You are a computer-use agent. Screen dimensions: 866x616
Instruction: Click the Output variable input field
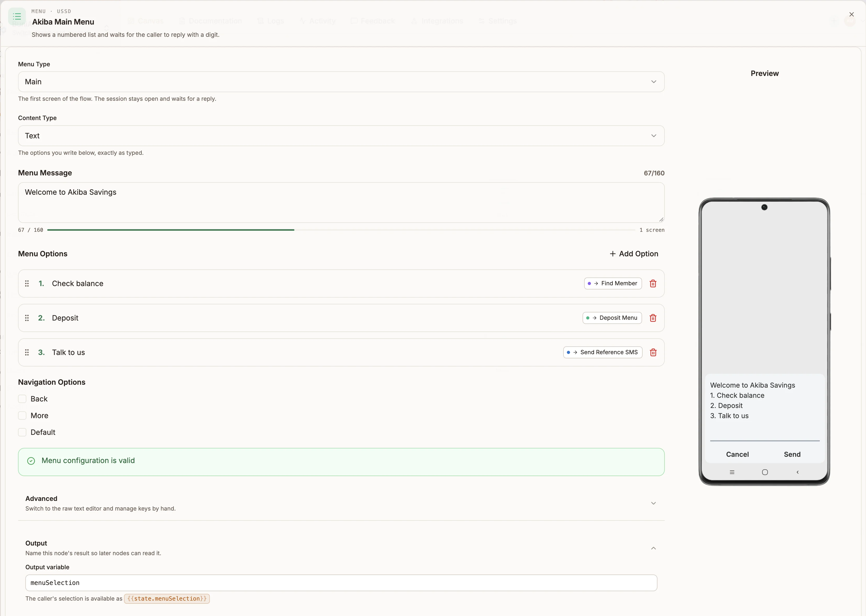tap(341, 583)
